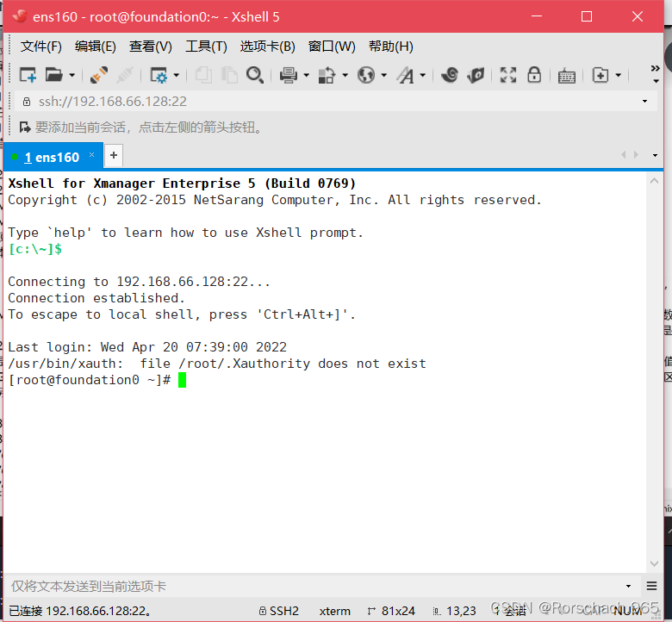Open the tab list dropdown arrow
Viewport: 672px width, 622px height.
655,155
